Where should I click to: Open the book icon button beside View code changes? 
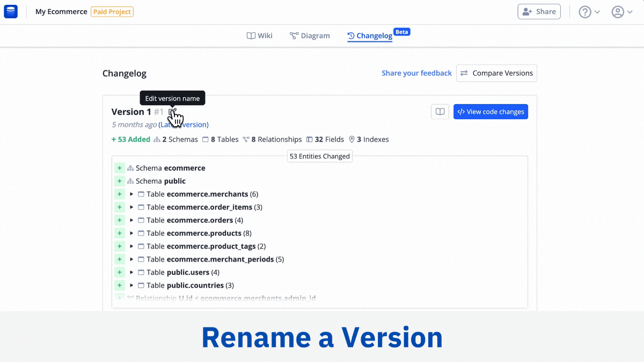tap(440, 112)
